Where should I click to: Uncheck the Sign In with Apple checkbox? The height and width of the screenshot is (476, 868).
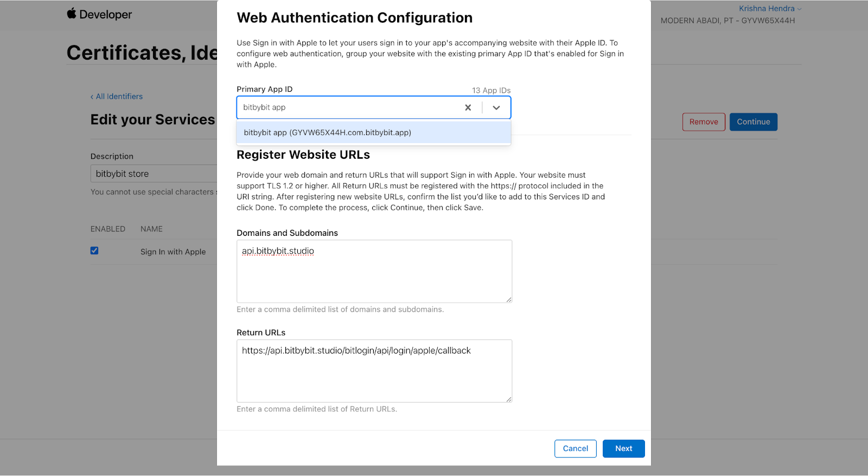click(94, 250)
